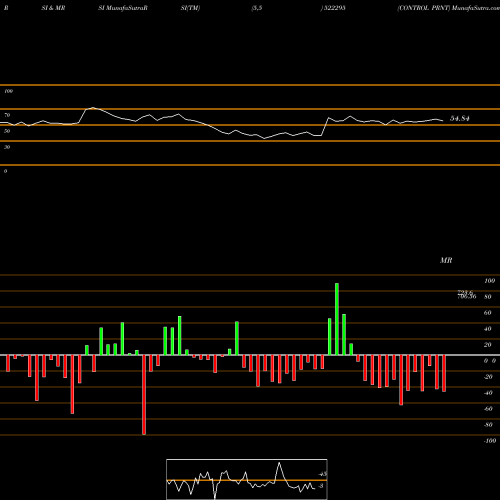
Task: Click the MR panel title label
Action: click(x=446, y=260)
